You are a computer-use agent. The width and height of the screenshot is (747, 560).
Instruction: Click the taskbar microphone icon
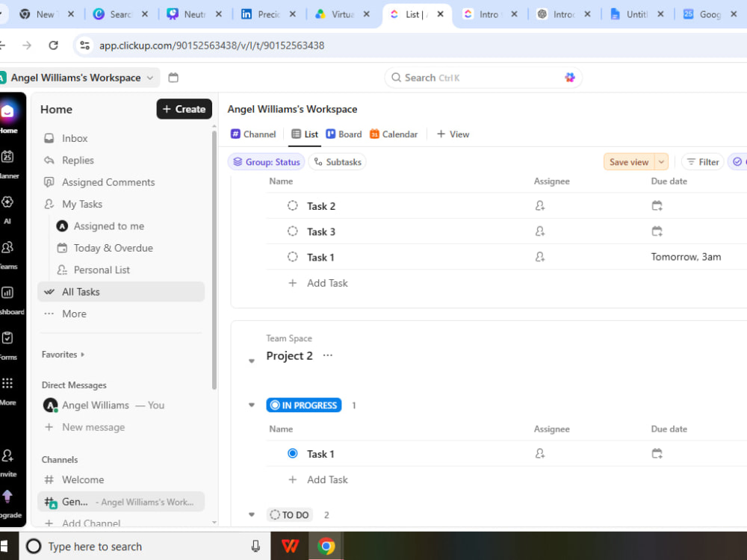(255, 547)
